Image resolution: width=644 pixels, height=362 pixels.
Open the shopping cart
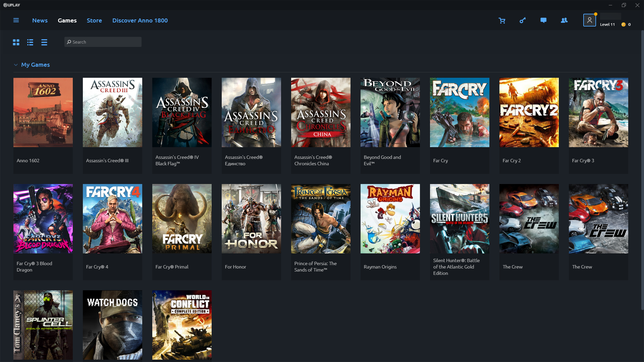tap(502, 21)
